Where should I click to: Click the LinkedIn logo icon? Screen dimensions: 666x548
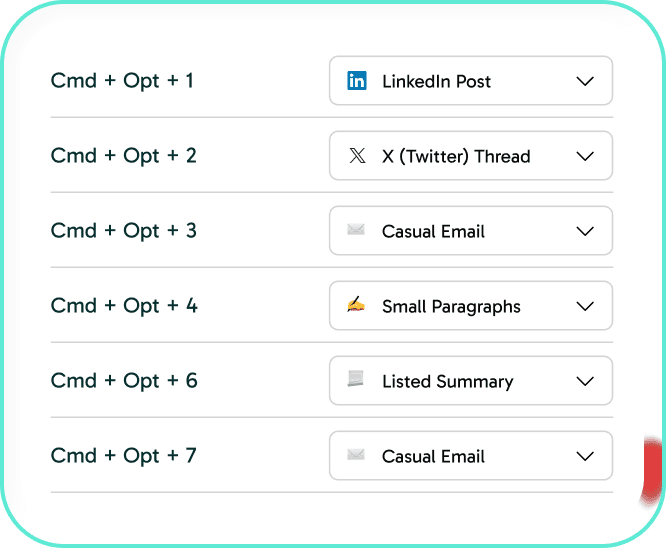pos(356,81)
